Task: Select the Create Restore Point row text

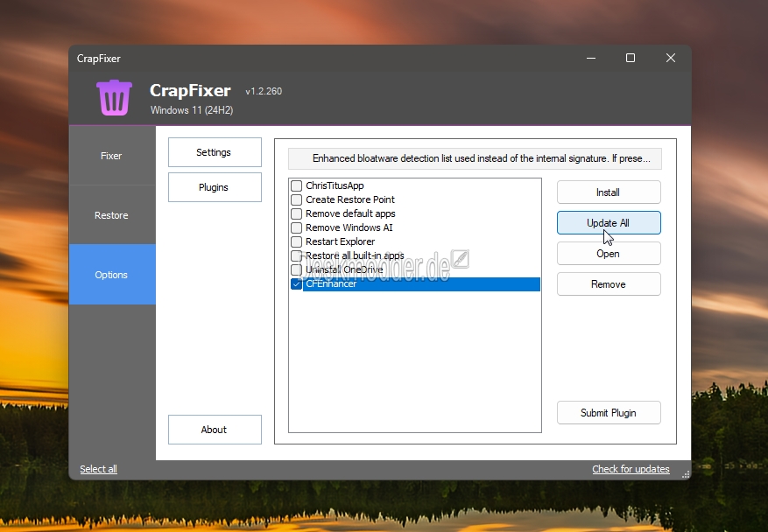Action: pos(350,199)
